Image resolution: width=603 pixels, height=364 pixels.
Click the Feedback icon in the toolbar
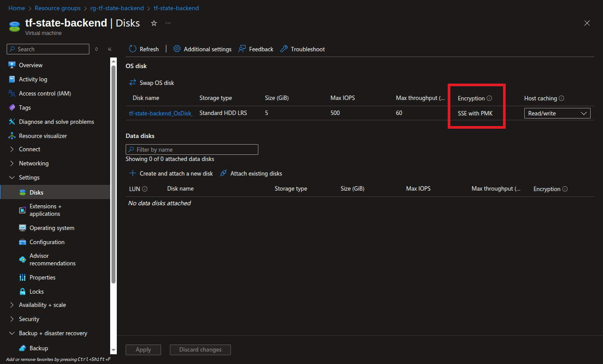242,49
